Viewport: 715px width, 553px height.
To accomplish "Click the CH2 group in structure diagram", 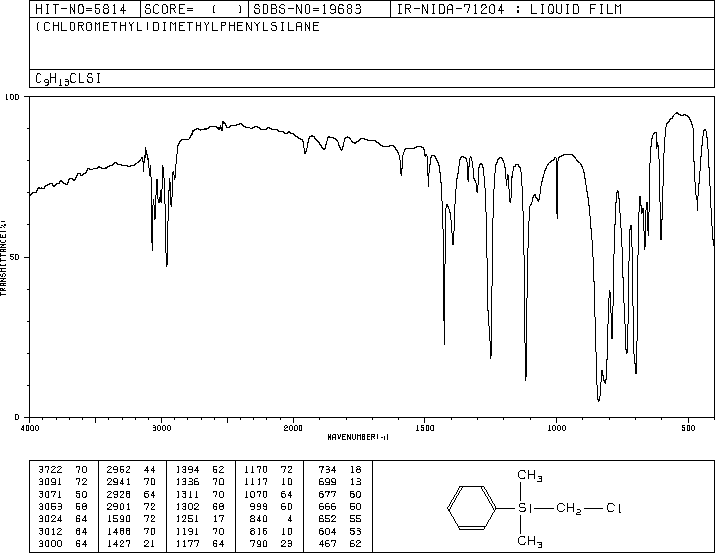I will pyautogui.click(x=569, y=509).
